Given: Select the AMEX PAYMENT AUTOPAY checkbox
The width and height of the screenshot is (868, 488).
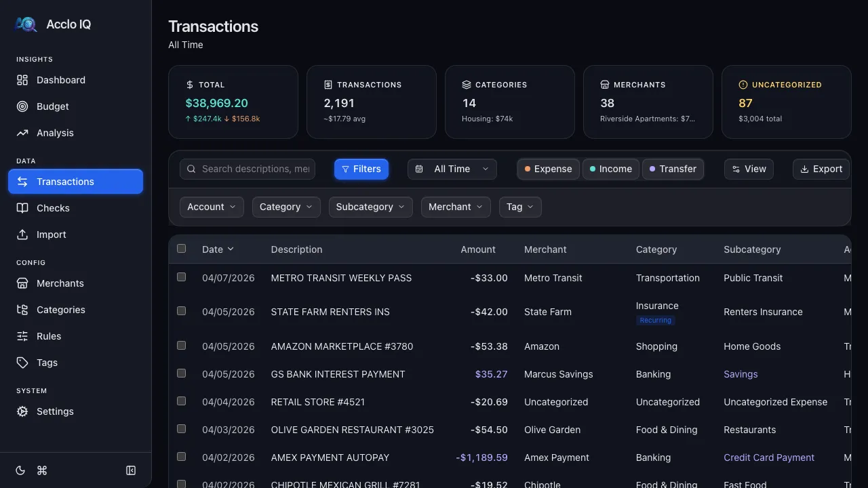Looking at the screenshot, I should tap(181, 457).
